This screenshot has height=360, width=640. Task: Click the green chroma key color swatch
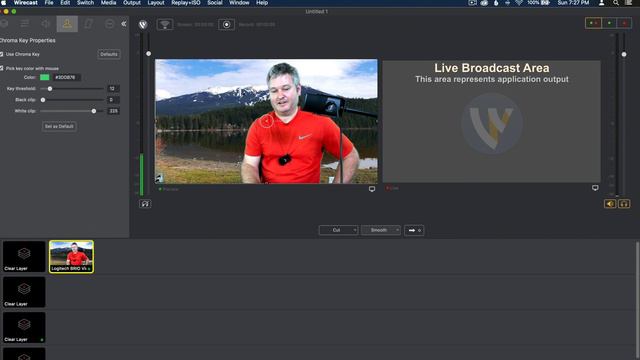coord(44,77)
